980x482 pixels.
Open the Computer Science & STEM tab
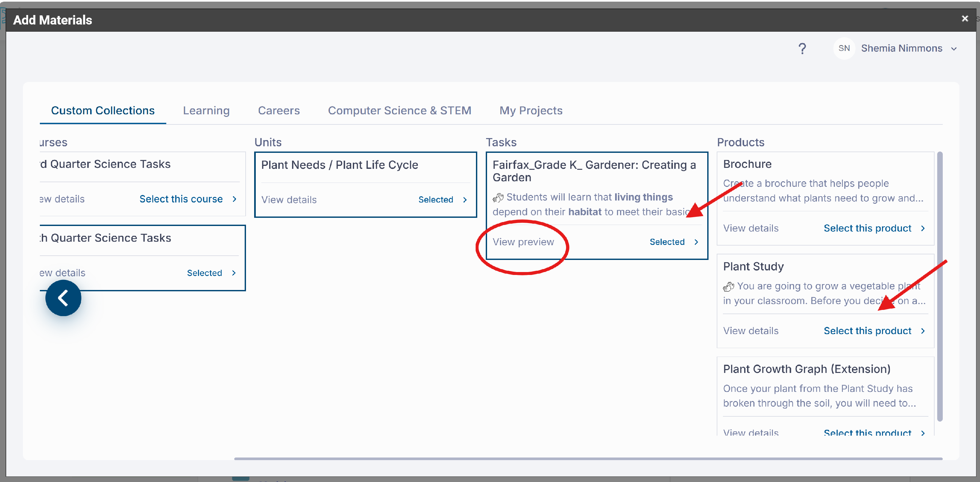[x=400, y=110]
